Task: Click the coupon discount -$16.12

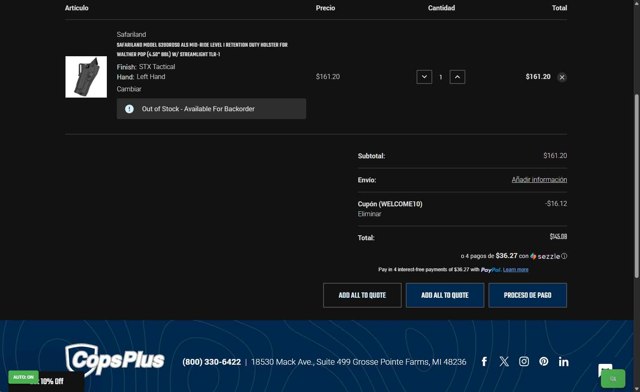Action: (556, 203)
